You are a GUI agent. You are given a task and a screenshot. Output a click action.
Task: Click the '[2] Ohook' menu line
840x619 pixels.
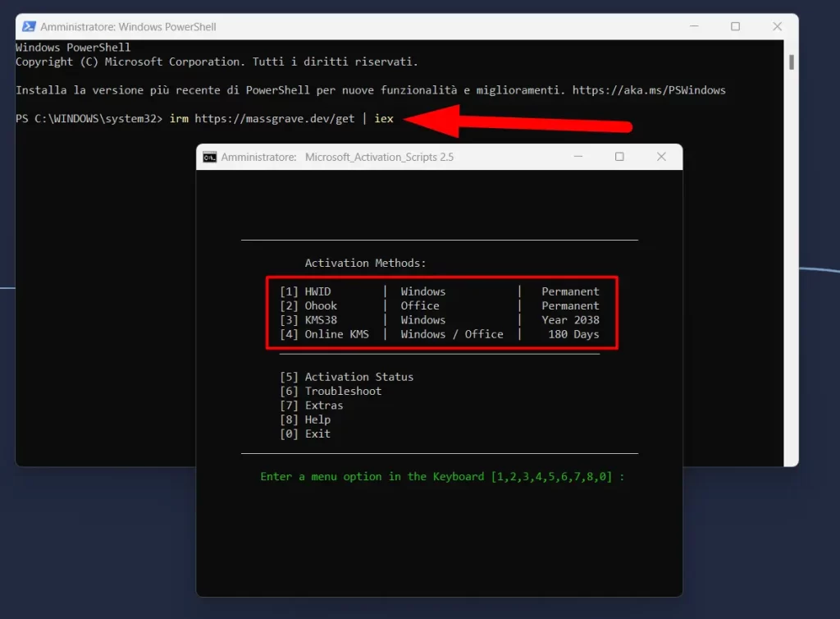pos(440,305)
